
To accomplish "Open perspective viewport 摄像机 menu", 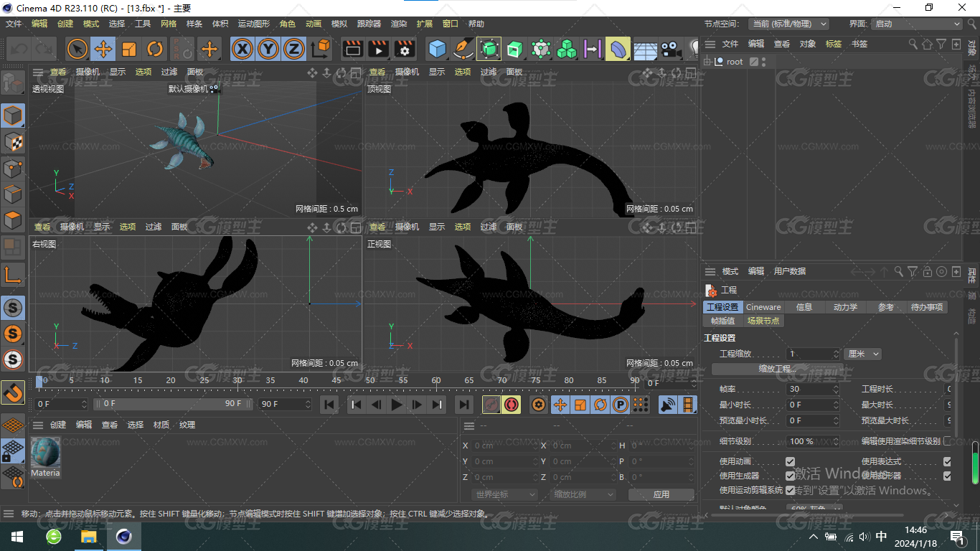I will [x=88, y=72].
